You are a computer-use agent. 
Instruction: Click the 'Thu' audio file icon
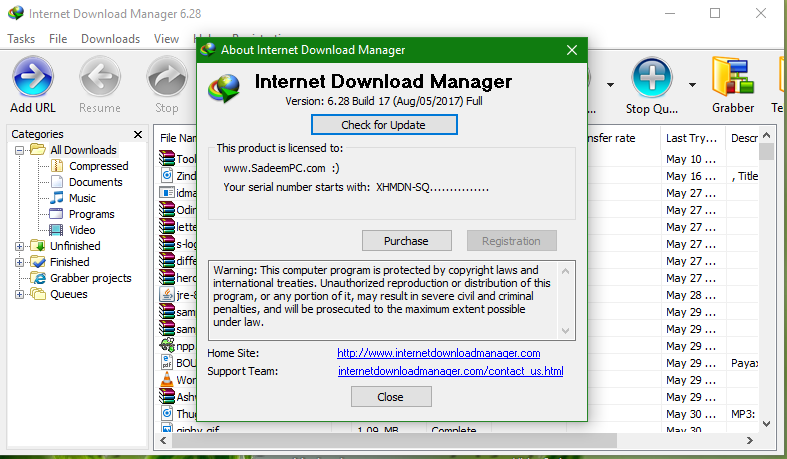(166, 413)
